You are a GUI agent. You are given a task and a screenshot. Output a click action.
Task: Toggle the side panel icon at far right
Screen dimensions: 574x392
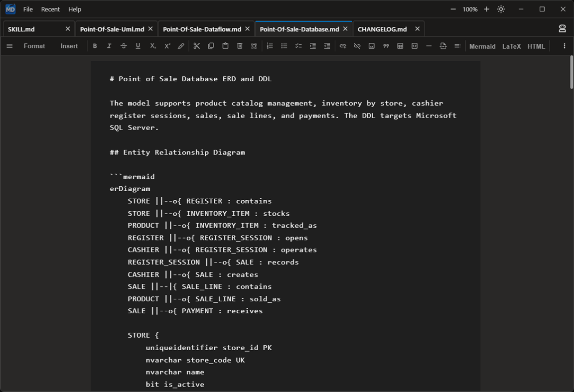563,29
